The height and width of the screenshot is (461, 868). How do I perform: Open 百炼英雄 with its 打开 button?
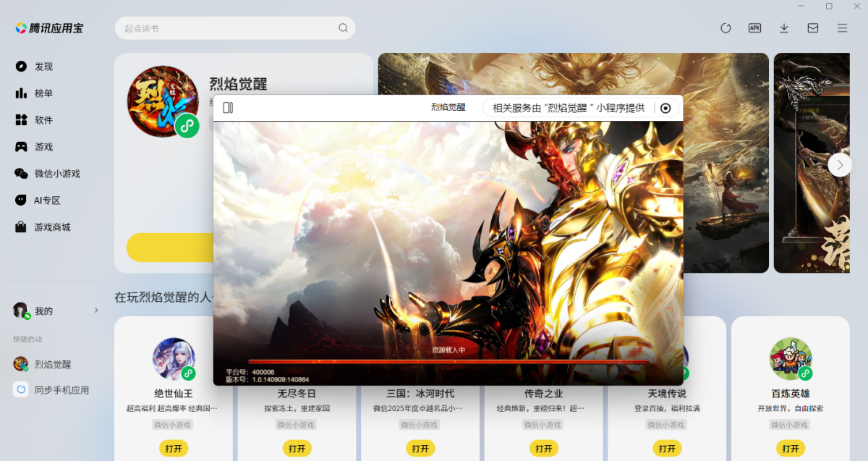[x=791, y=448]
